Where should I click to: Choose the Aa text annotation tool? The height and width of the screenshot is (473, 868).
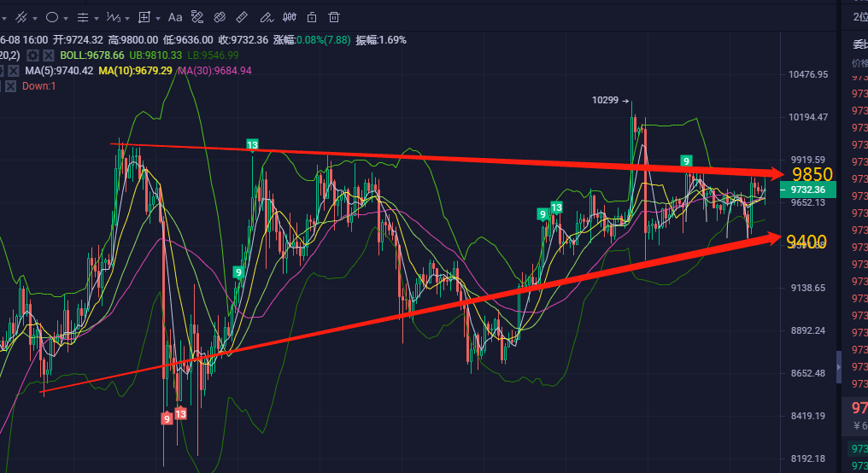pos(175,17)
